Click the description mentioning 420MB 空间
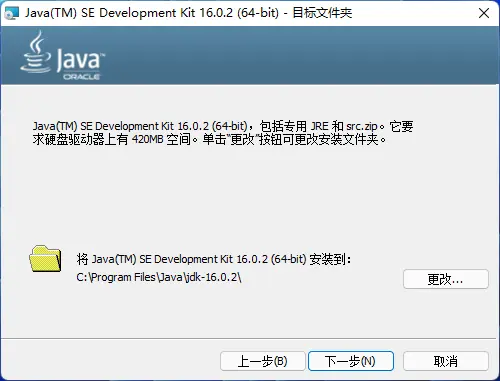The image size is (500, 381). [223, 133]
